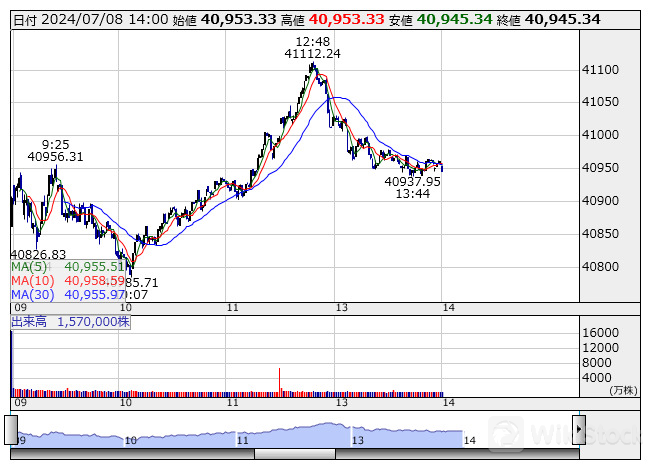Click the scrollbar track right of the thumb
The image size is (653, 470).
(460, 454)
